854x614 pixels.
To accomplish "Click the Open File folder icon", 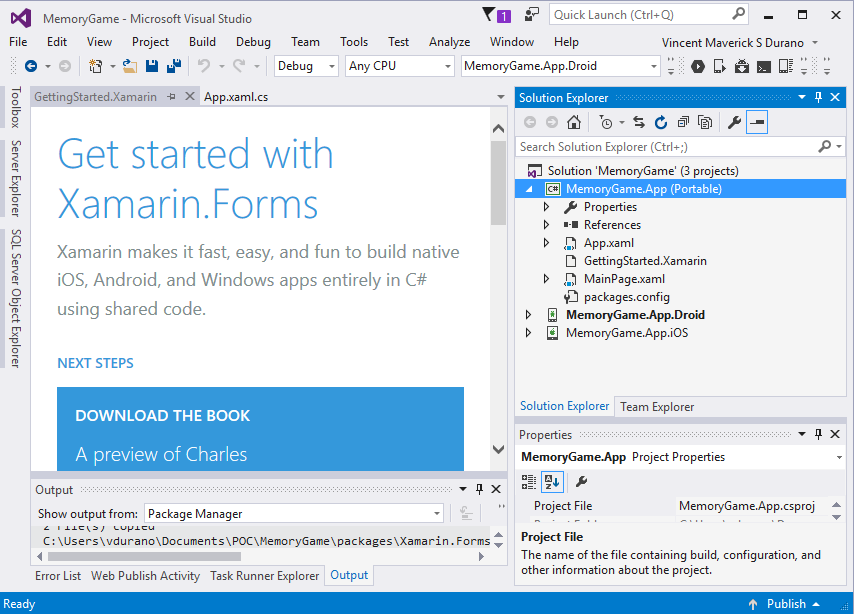I will pyautogui.click(x=130, y=66).
